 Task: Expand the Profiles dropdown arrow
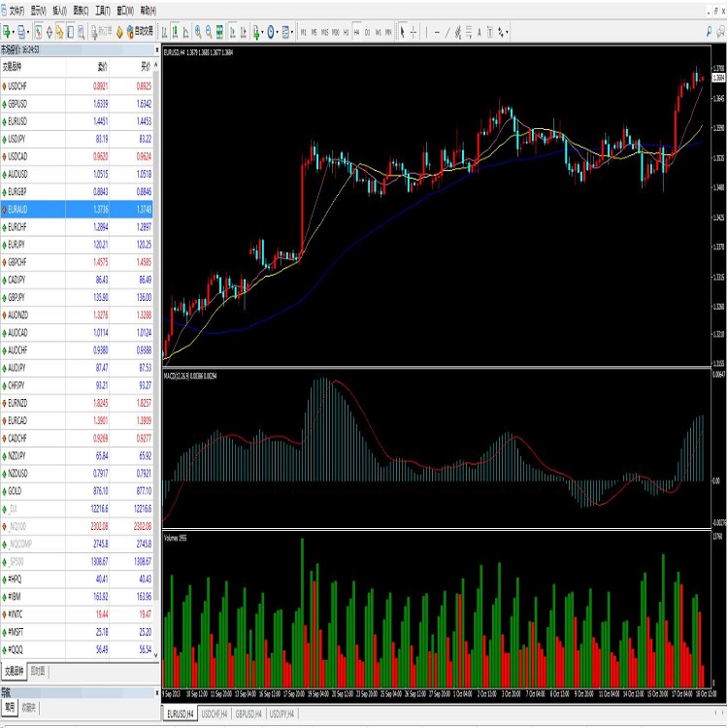tap(28, 32)
